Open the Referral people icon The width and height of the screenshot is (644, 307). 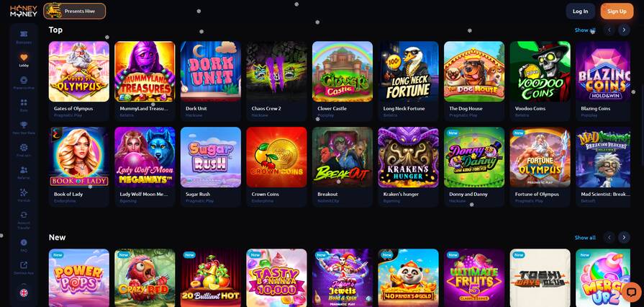point(24,169)
